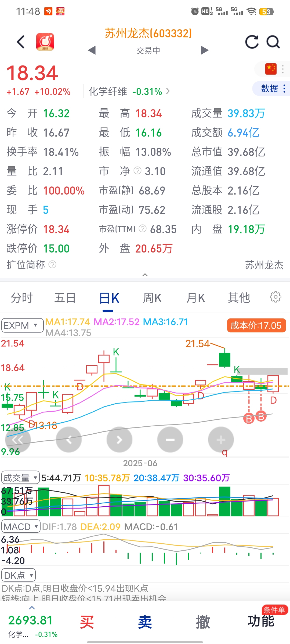Tap the DK点 hint text line
This screenshot has height=644, width=290.
[x=75, y=588]
